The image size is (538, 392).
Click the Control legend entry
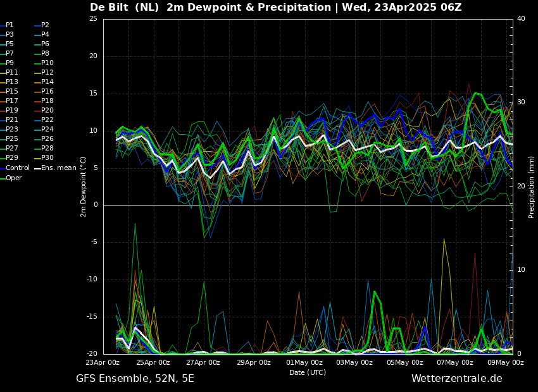15,168
